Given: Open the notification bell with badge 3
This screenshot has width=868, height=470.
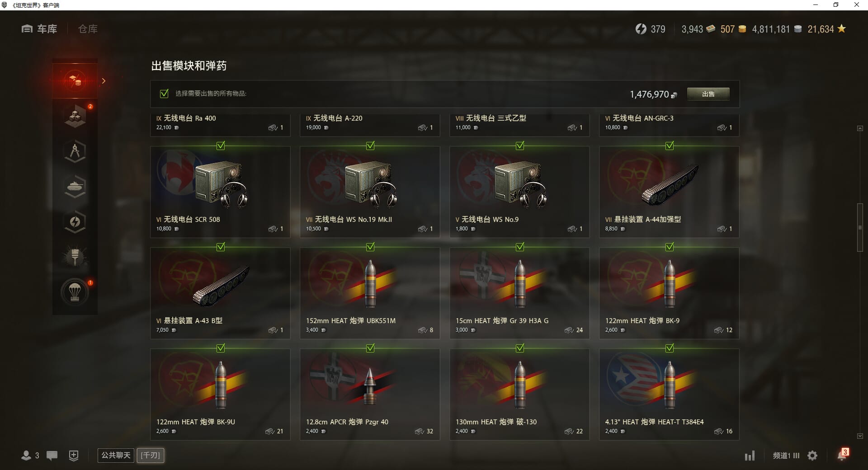Looking at the screenshot, I should click(842, 455).
